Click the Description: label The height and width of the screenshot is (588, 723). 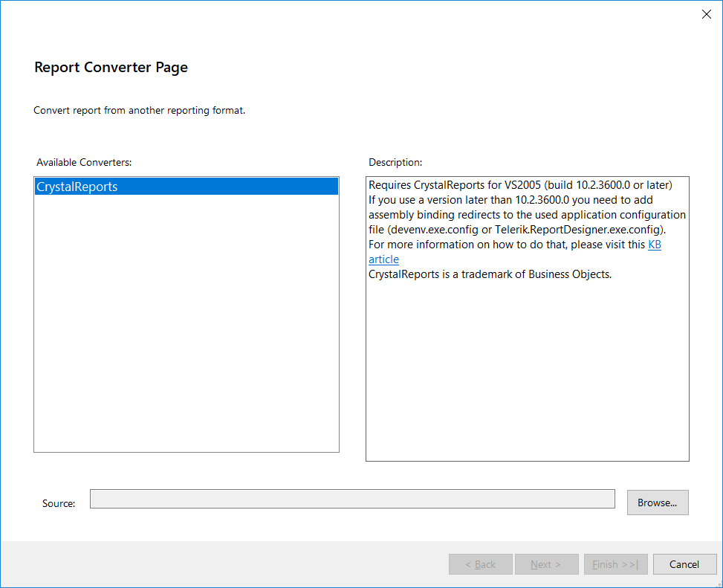click(x=395, y=161)
